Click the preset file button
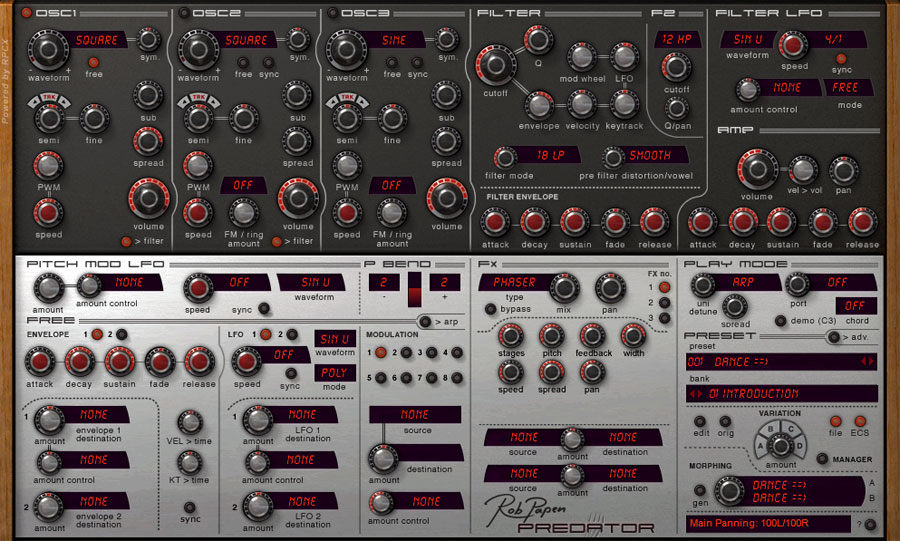Viewport: 900px width, 541px height. [836, 422]
